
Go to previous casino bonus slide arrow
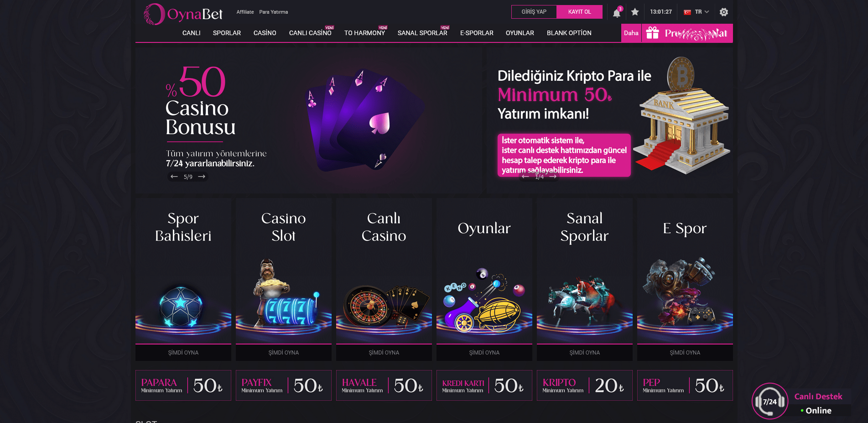pyautogui.click(x=174, y=177)
